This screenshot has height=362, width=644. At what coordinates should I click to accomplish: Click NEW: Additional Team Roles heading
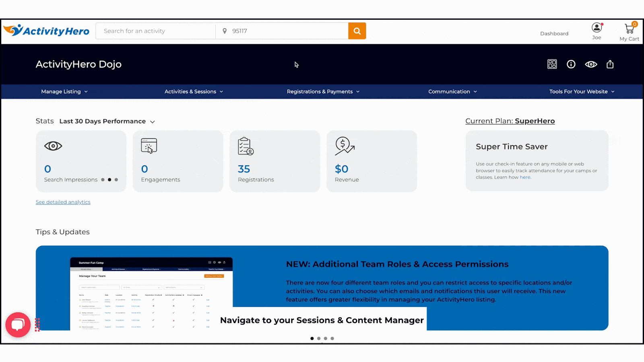pyautogui.click(x=397, y=264)
